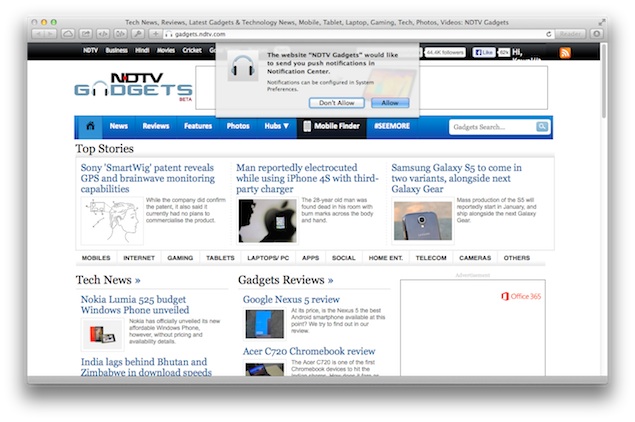Open Nokia Lumia 525 budget phone article
Screen dimensions: 635x422
135,305
